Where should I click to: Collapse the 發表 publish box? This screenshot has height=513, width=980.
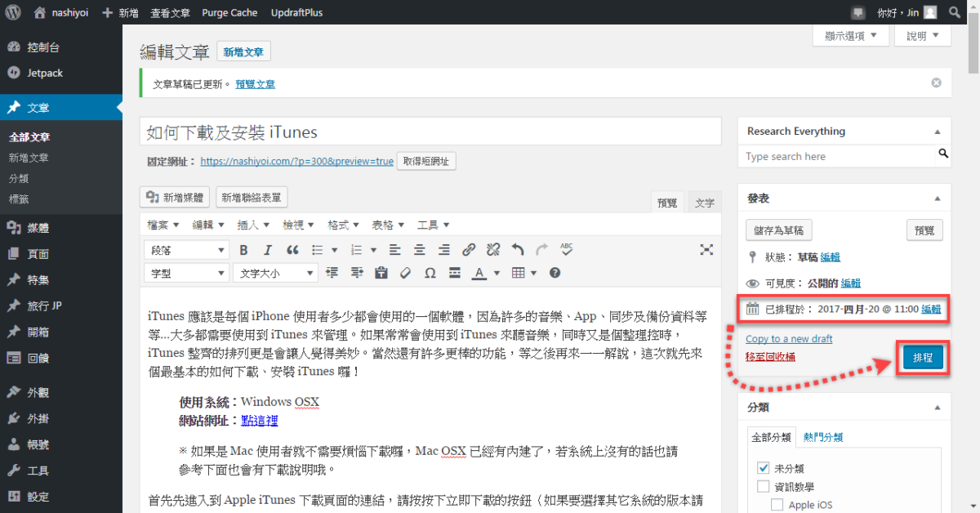pyautogui.click(x=938, y=199)
